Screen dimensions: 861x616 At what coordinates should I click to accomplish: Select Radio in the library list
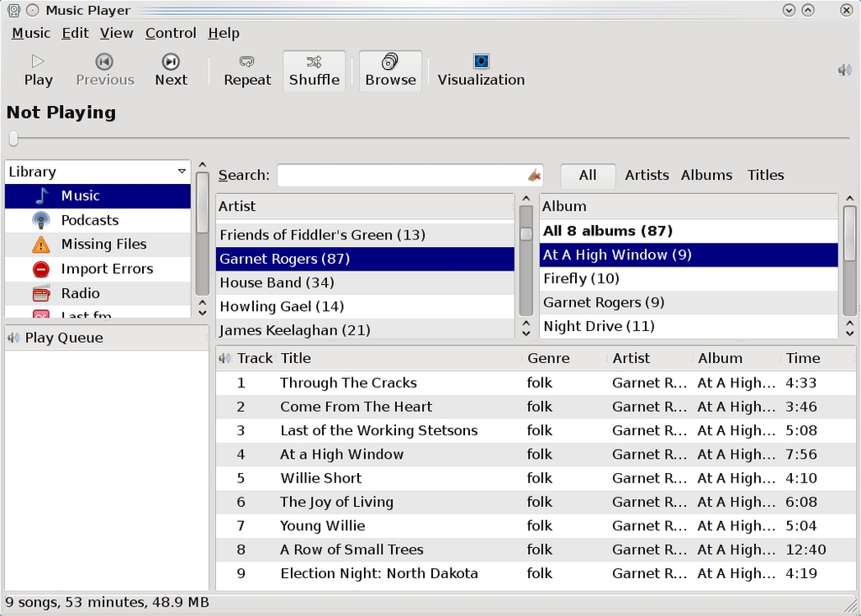[x=80, y=293]
